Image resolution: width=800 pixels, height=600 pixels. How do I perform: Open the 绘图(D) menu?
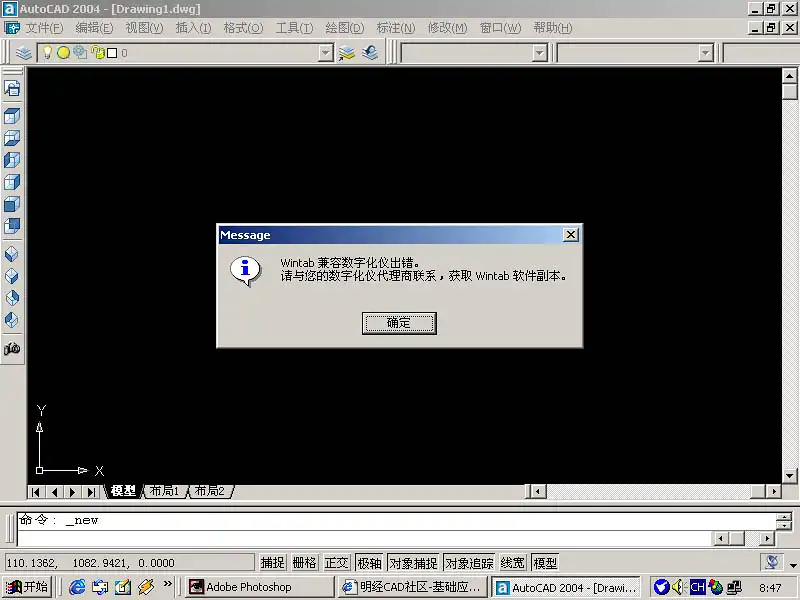(x=345, y=28)
